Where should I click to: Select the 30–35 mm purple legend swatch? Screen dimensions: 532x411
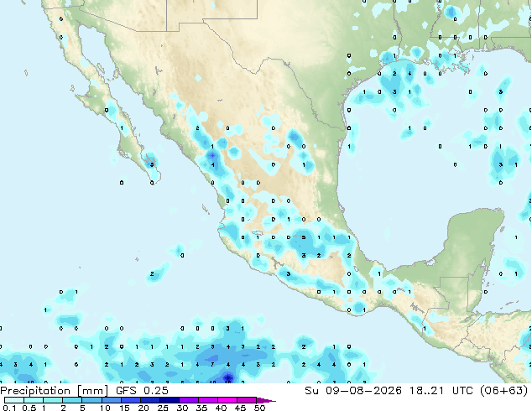coord(188,400)
